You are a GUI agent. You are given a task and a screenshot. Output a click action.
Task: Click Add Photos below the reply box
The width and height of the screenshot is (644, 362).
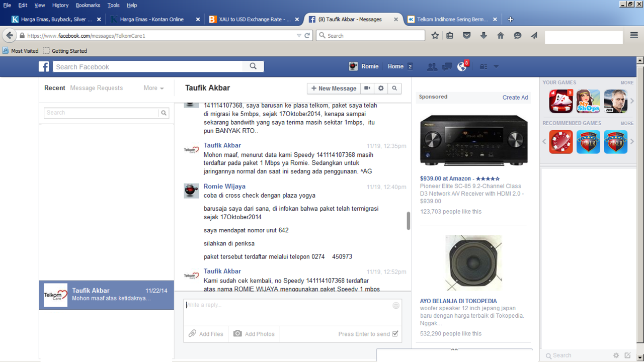pos(254,334)
